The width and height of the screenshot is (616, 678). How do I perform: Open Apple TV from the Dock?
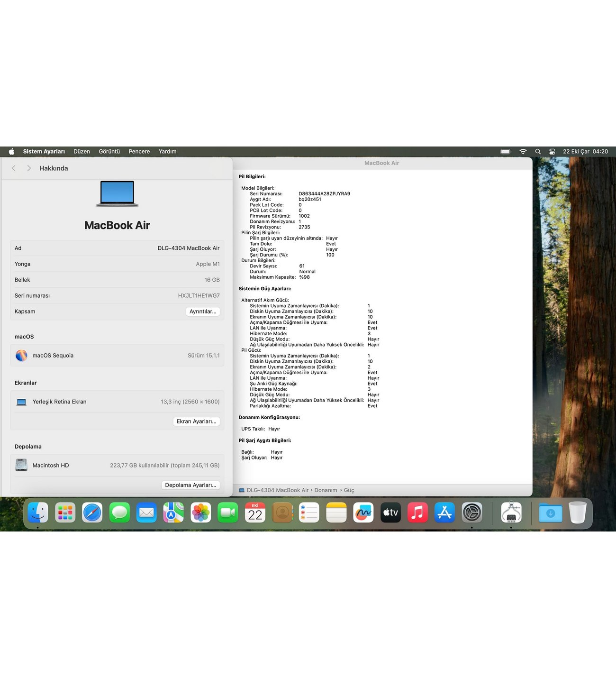click(x=390, y=513)
